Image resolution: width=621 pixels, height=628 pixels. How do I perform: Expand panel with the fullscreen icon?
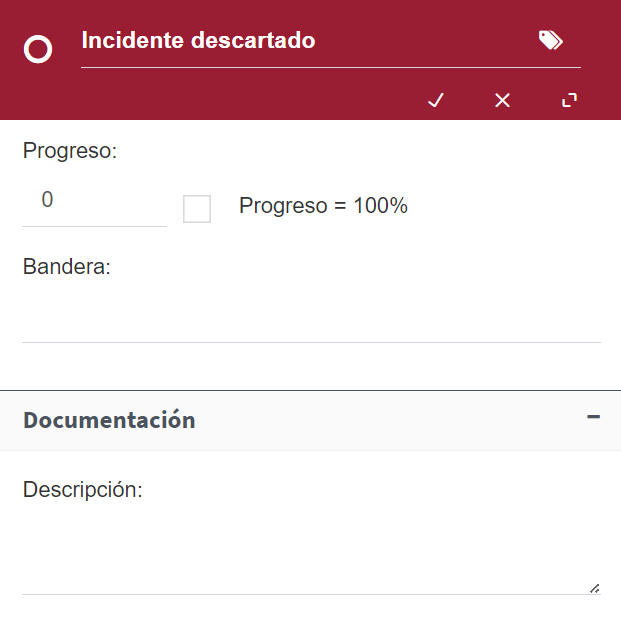click(569, 100)
